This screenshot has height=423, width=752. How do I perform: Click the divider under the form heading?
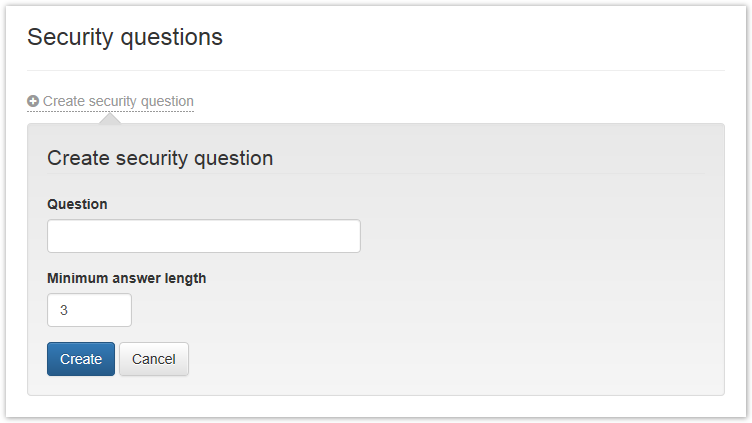[x=375, y=175]
